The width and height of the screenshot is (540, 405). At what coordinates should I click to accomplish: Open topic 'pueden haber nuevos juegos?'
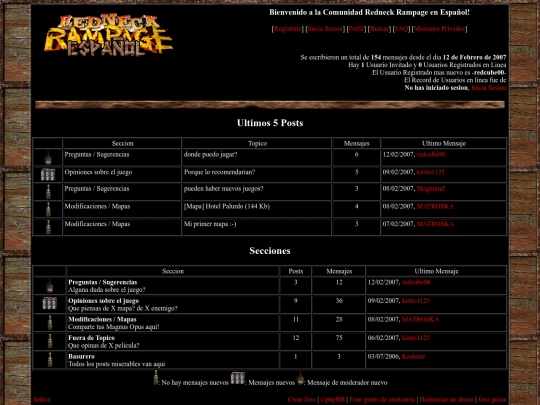pos(223,189)
